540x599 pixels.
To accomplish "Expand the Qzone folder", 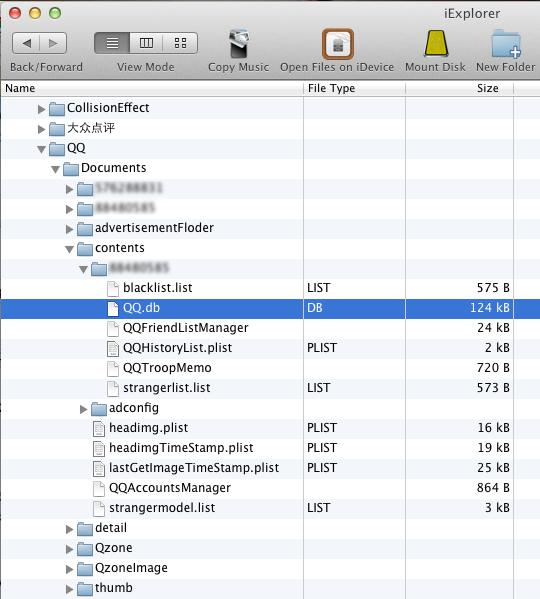I will click(x=70, y=549).
